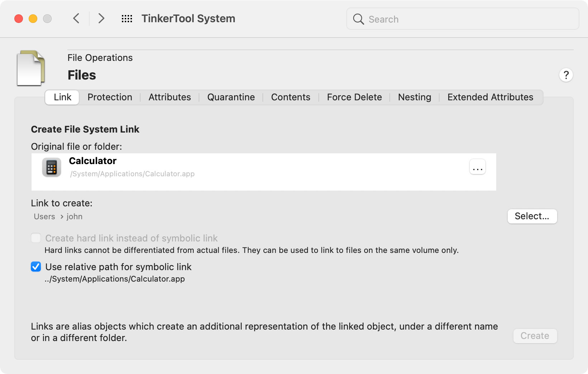Image resolution: width=588 pixels, height=374 pixels.
Task: Go forward with the right chevron arrow
Action: pyautogui.click(x=101, y=18)
